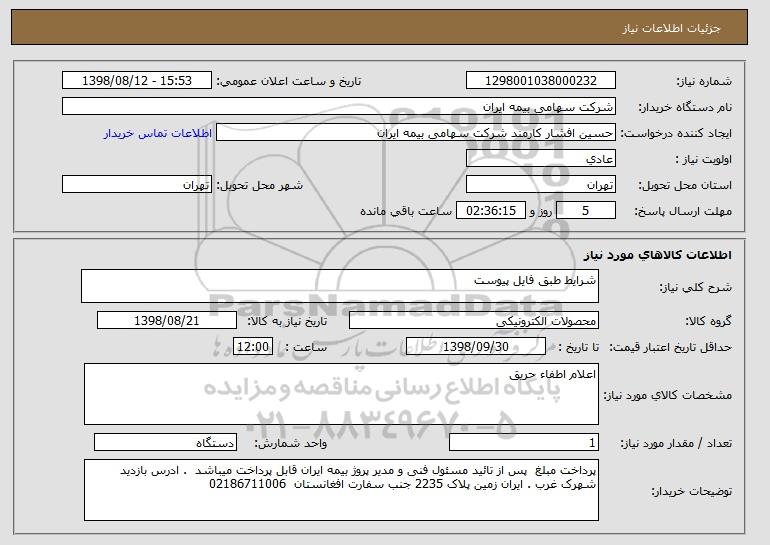The height and width of the screenshot is (545, 770).
Task: Select the priority field showing عادي
Action: tap(541, 159)
